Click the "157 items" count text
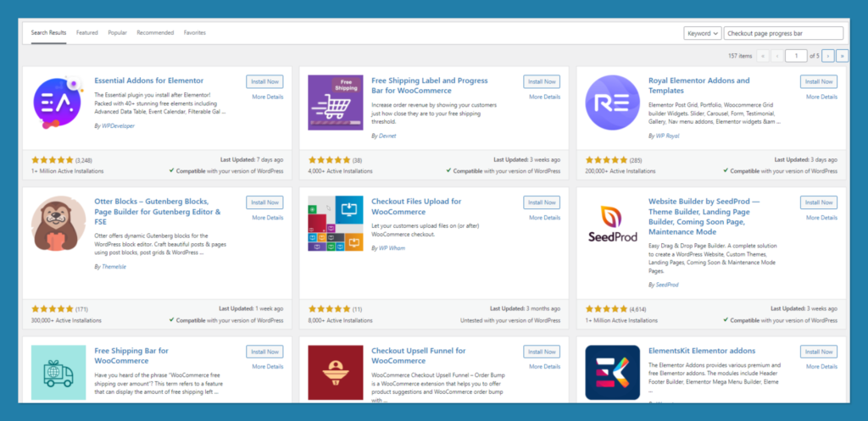Image resolution: width=868 pixels, height=421 pixels. (x=740, y=56)
